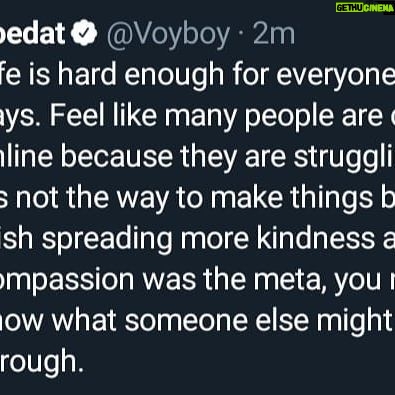Click the final word 'rough.'

point(41,362)
